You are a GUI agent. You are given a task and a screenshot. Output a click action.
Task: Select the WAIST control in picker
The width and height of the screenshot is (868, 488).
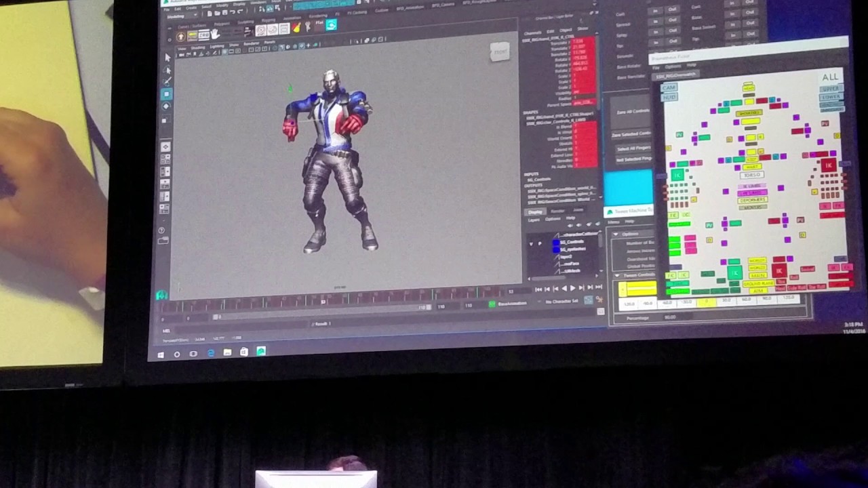tap(752, 167)
